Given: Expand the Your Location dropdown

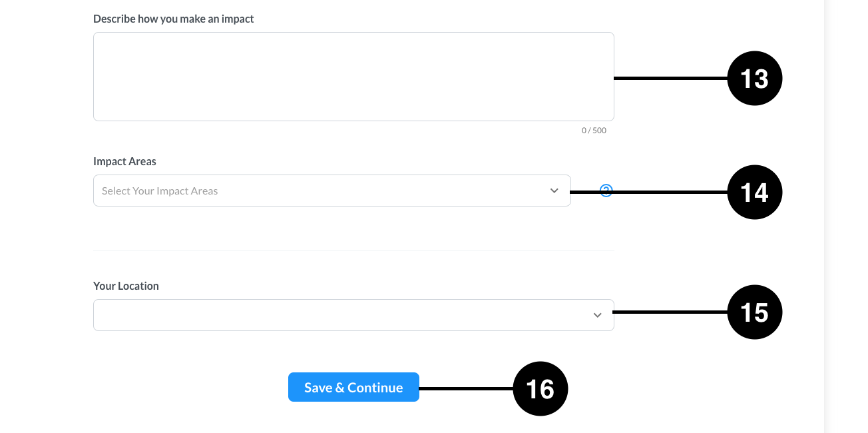Looking at the screenshot, I should click(x=353, y=315).
